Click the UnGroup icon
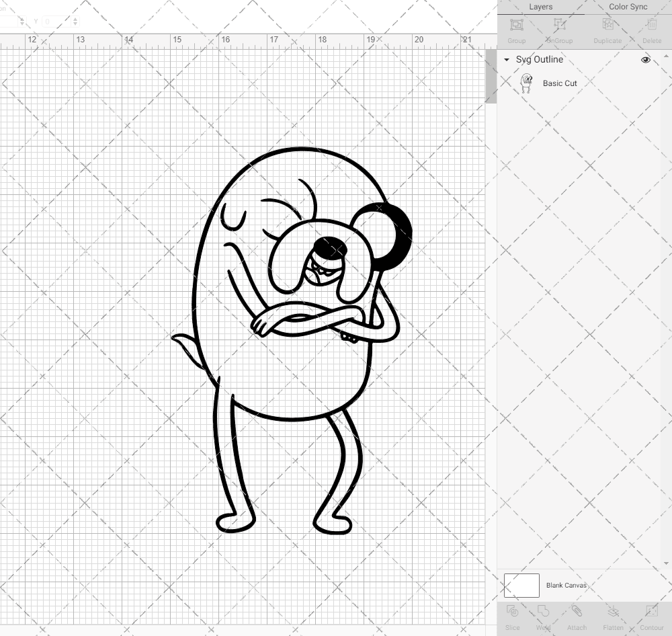Image resolution: width=672 pixels, height=636 pixels. point(558,25)
